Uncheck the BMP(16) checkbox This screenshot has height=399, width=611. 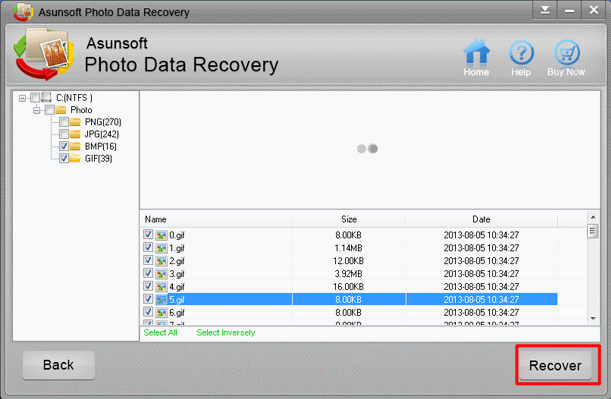pos(64,146)
